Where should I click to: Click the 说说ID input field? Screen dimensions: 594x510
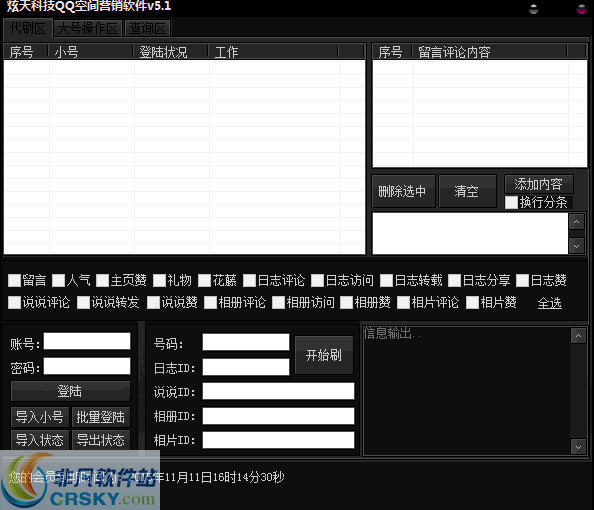coord(278,391)
